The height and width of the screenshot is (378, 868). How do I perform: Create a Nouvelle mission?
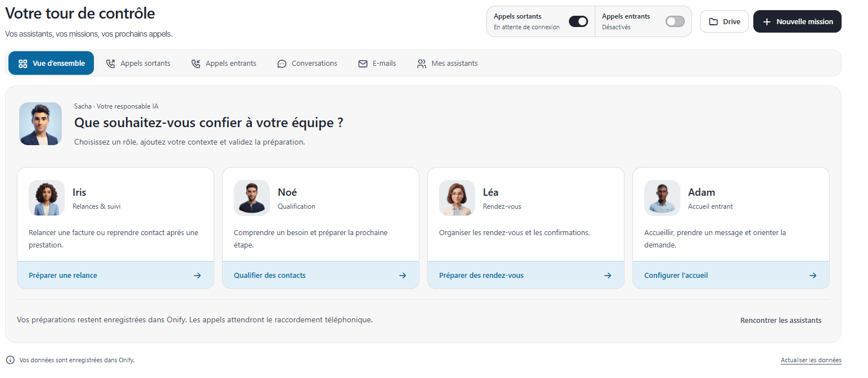click(797, 21)
